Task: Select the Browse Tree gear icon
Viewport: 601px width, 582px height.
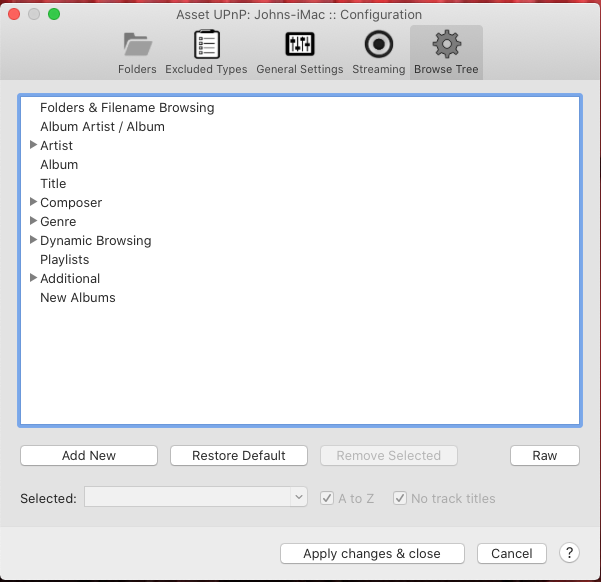Action: [446, 45]
